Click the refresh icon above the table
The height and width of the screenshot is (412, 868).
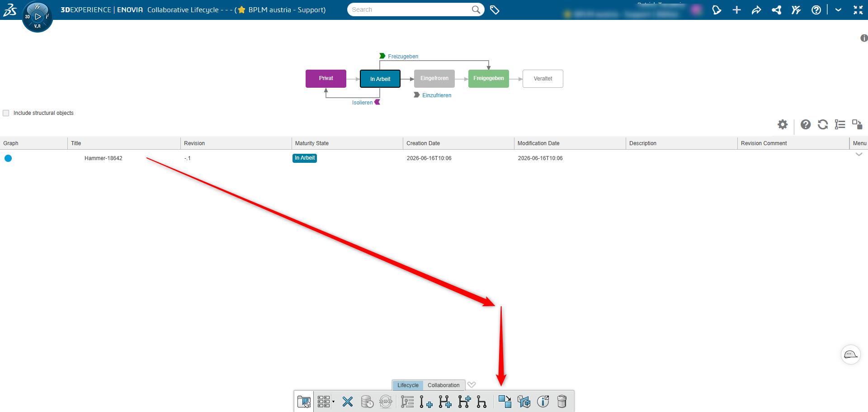823,124
